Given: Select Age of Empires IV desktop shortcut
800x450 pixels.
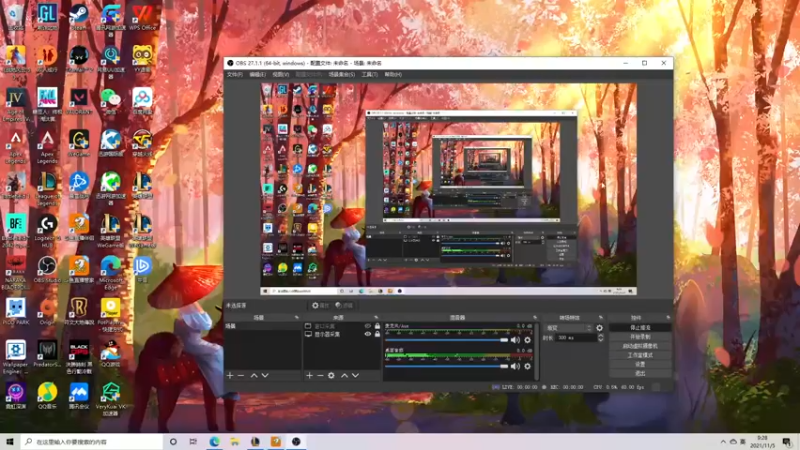Looking at the screenshot, I should pyautogui.click(x=15, y=104).
